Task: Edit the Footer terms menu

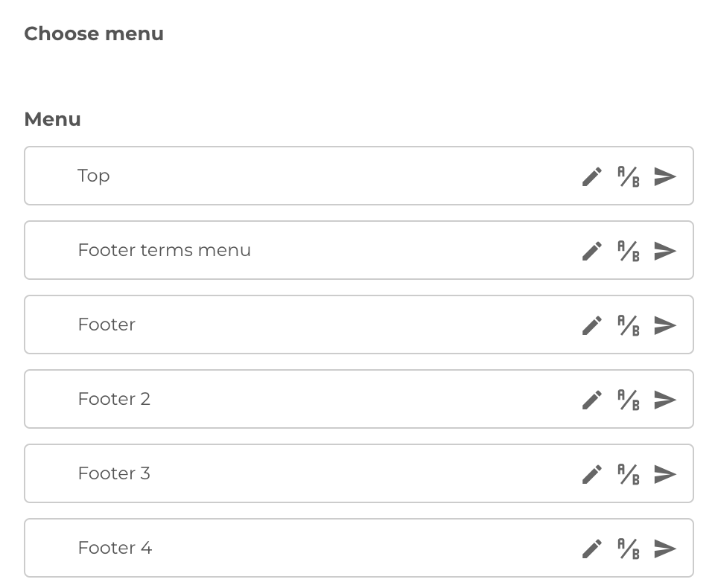Action: coord(591,250)
